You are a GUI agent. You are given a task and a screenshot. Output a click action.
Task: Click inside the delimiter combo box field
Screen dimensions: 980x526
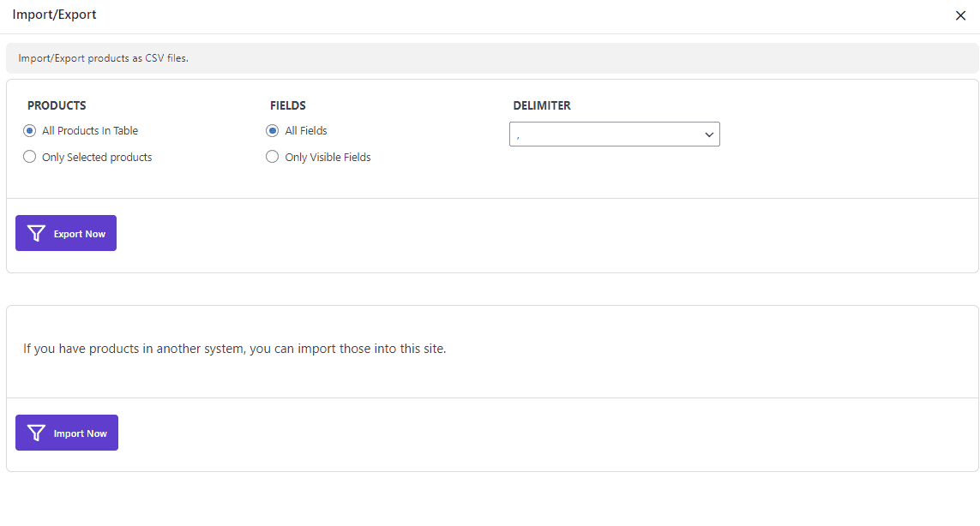pyautogui.click(x=600, y=134)
